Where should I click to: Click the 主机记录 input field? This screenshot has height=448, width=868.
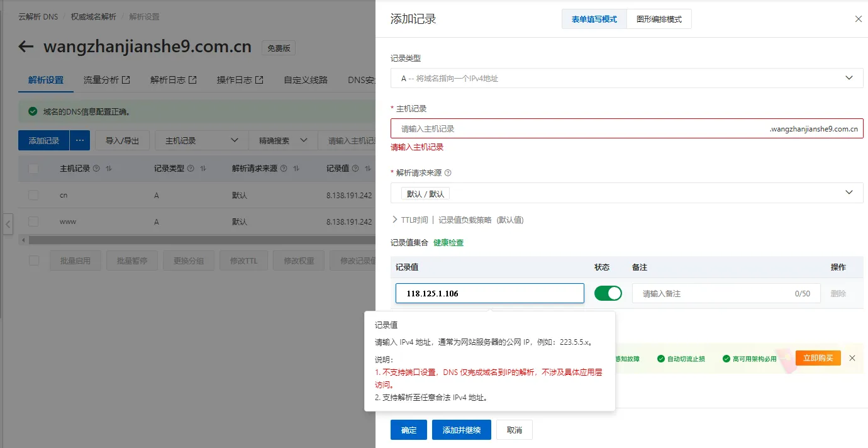(x=579, y=128)
